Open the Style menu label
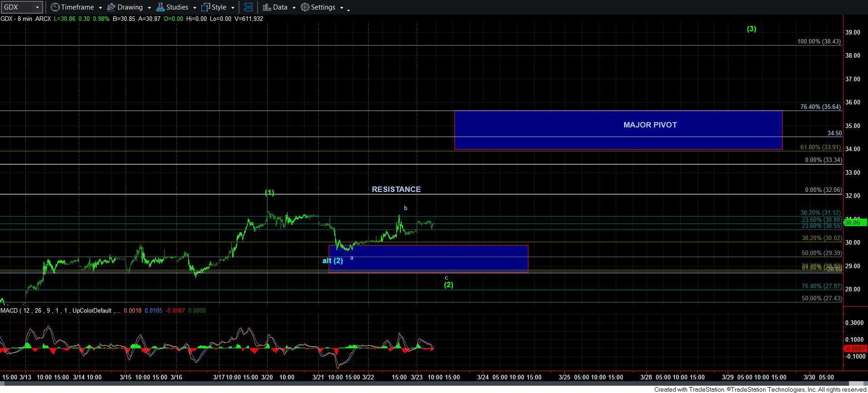The image size is (868, 393). coord(219,7)
